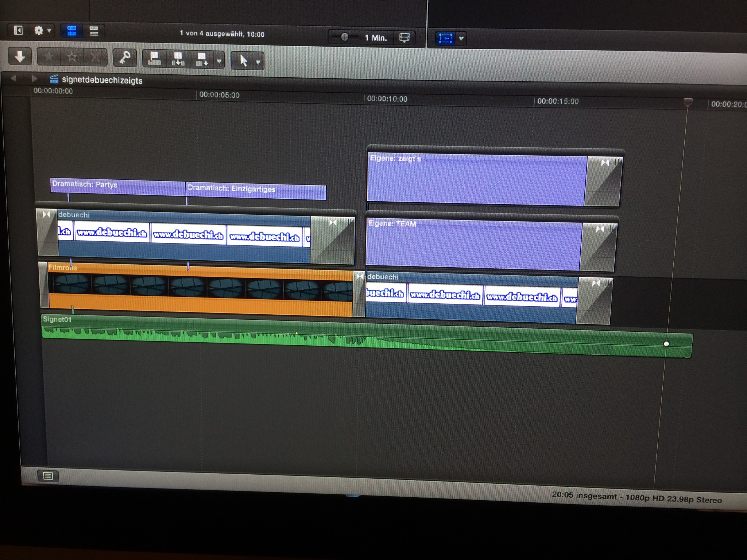This screenshot has width=747, height=560.
Task: Open the Timeline Index button
Action: [48, 476]
